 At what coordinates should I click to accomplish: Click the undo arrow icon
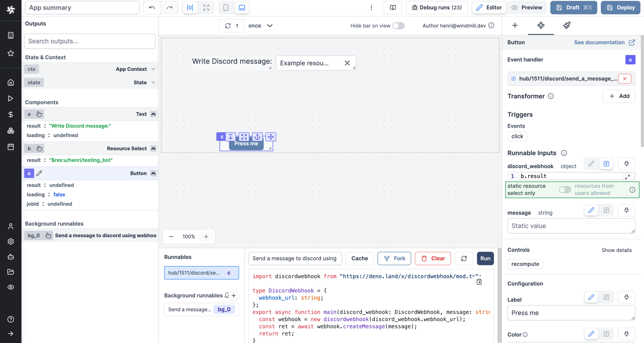click(x=152, y=7)
